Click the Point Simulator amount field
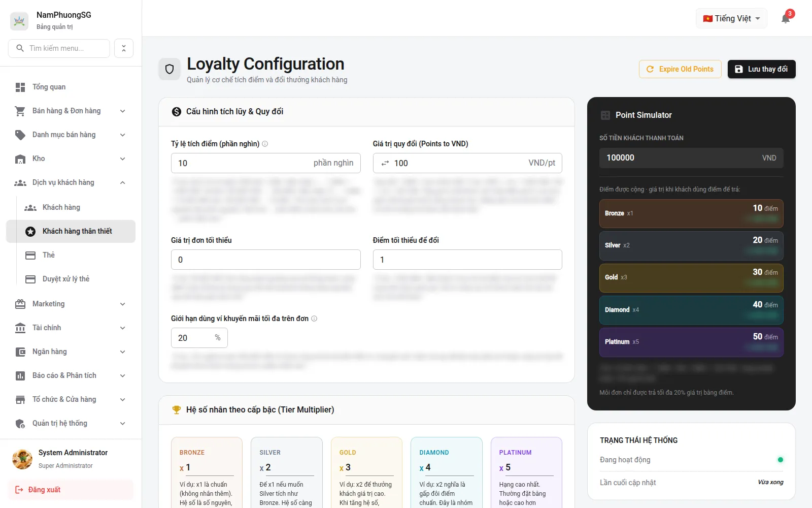 tap(691, 158)
